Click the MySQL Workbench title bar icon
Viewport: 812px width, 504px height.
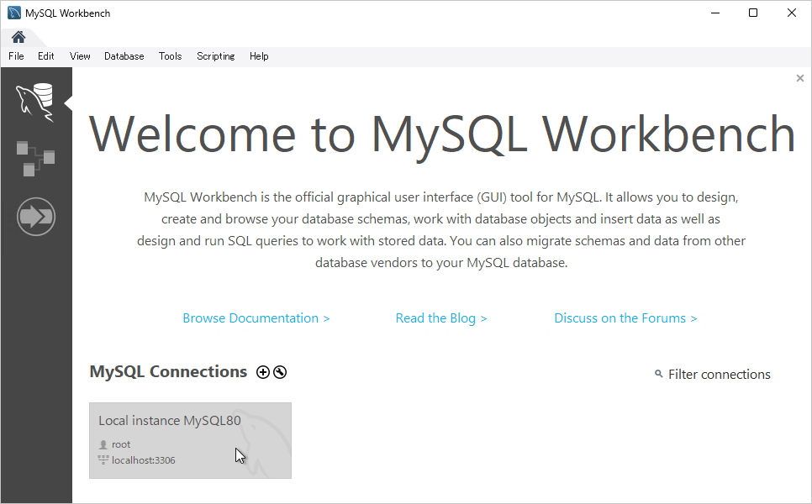click(x=14, y=13)
